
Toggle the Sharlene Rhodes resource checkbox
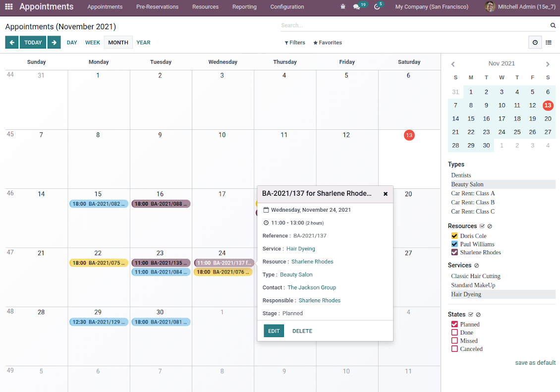tap(454, 252)
